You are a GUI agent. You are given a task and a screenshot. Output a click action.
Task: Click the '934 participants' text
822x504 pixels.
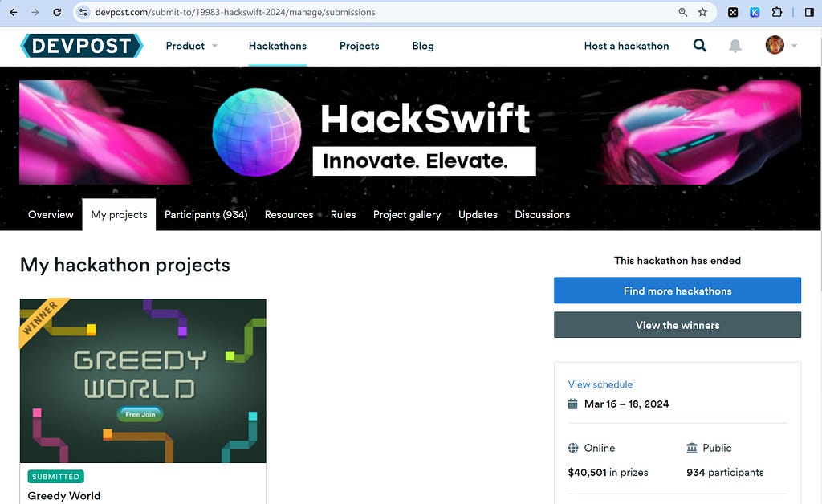(x=725, y=472)
